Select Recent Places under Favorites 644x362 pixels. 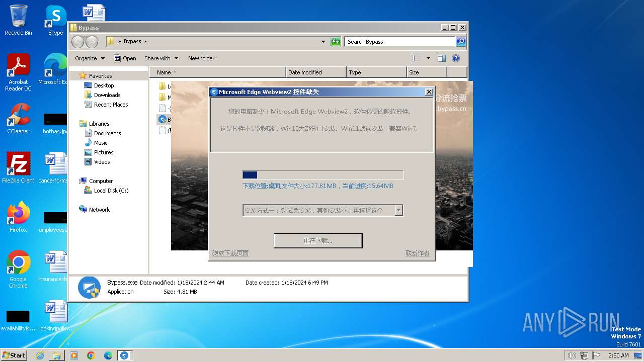pos(111,105)
